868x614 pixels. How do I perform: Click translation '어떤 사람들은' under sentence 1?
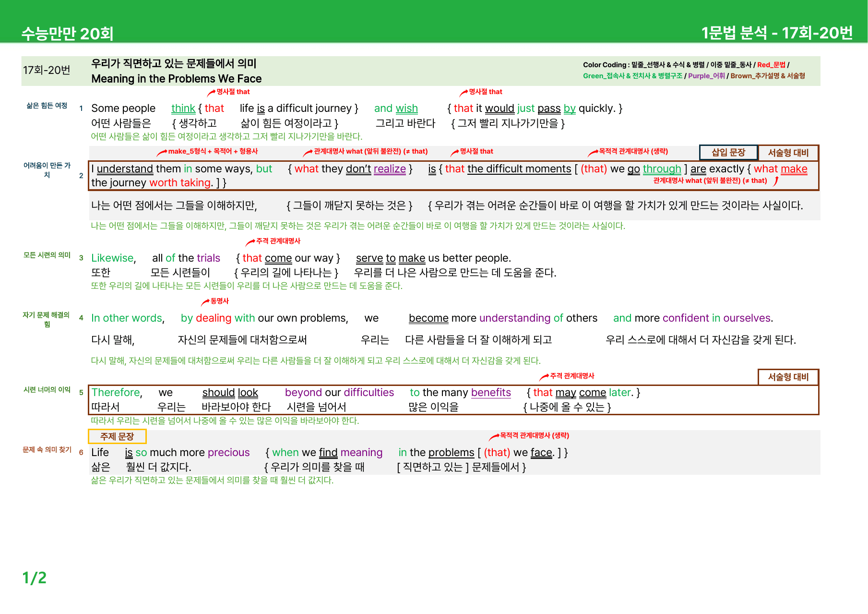point(121,123)
